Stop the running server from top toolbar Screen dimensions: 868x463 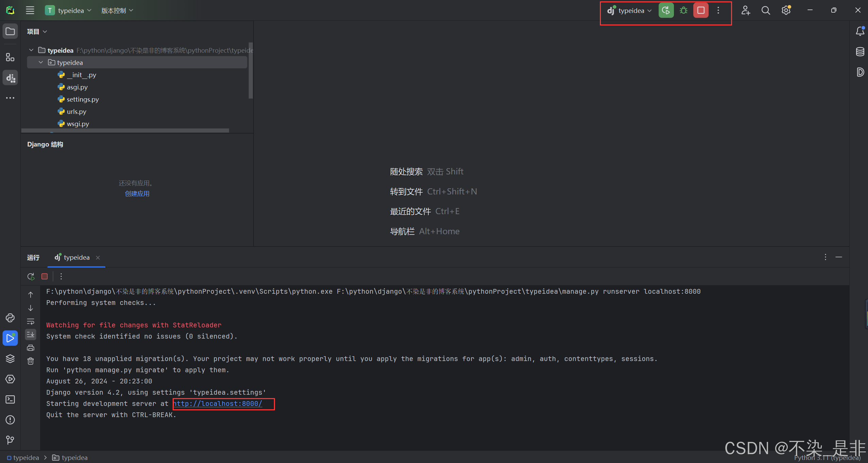701,10
